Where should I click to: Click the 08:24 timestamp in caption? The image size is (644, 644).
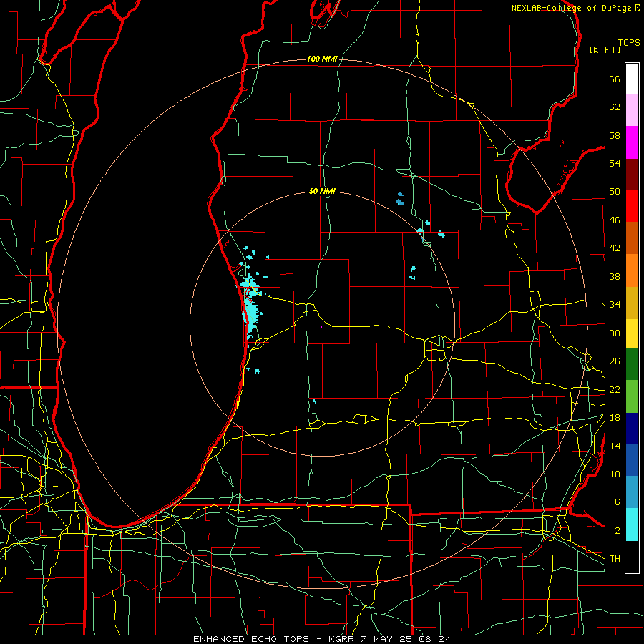coord(434,639)
